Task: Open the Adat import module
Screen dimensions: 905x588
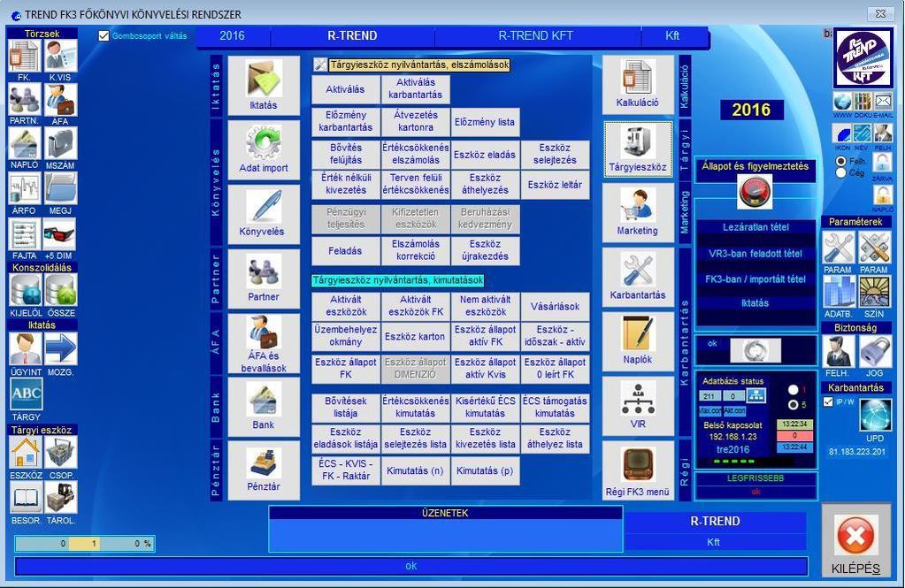Action: (264, 150)
